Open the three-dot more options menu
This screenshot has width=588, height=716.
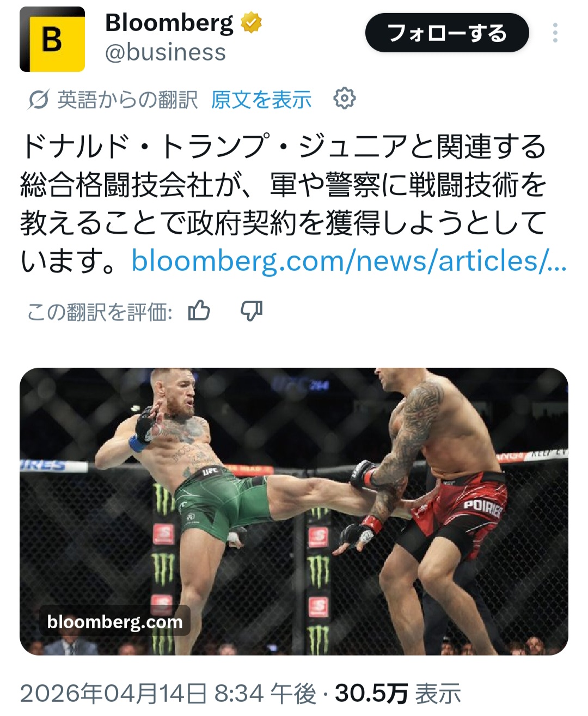click(555, 33)
